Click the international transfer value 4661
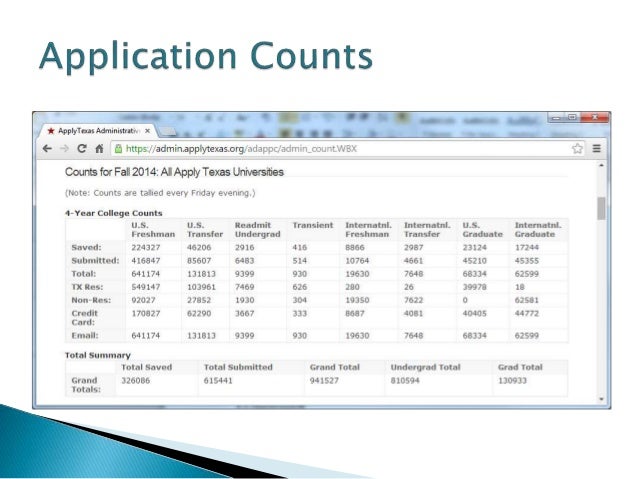 pyautogui.click(x=413, y=261)
